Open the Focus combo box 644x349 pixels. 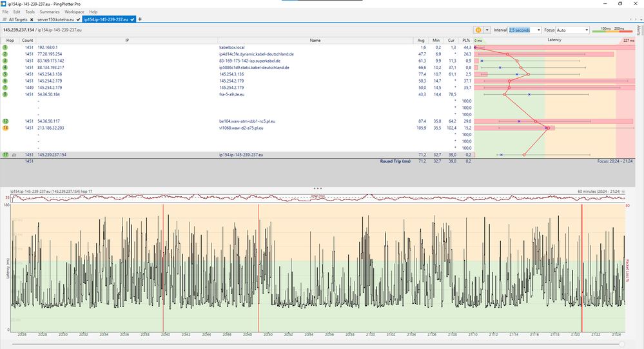pos(572,30)
